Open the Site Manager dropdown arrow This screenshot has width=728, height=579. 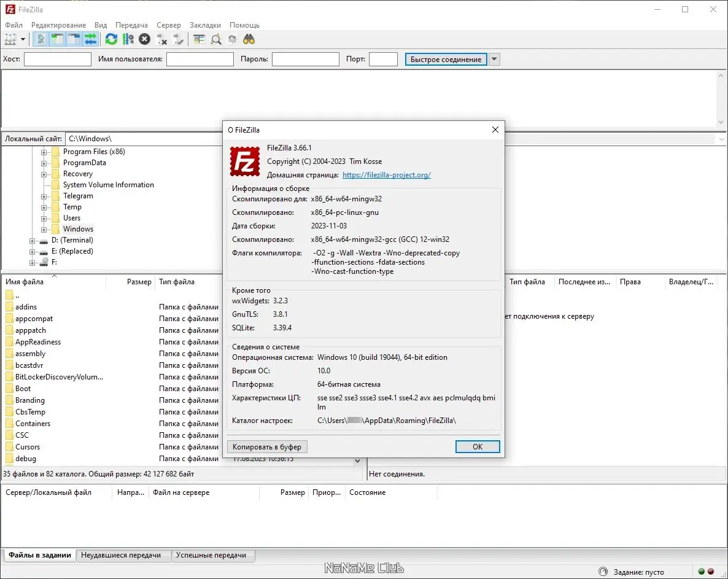[23, 39]
